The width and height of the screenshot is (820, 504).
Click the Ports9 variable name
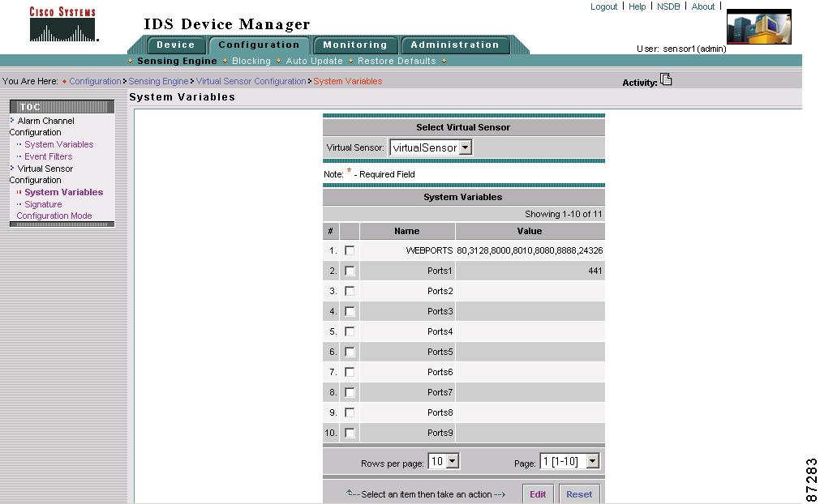point(440,433)
